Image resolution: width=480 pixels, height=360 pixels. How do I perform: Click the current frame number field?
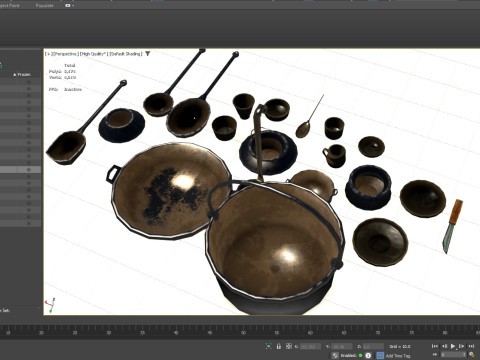click(x=451, y=355)
